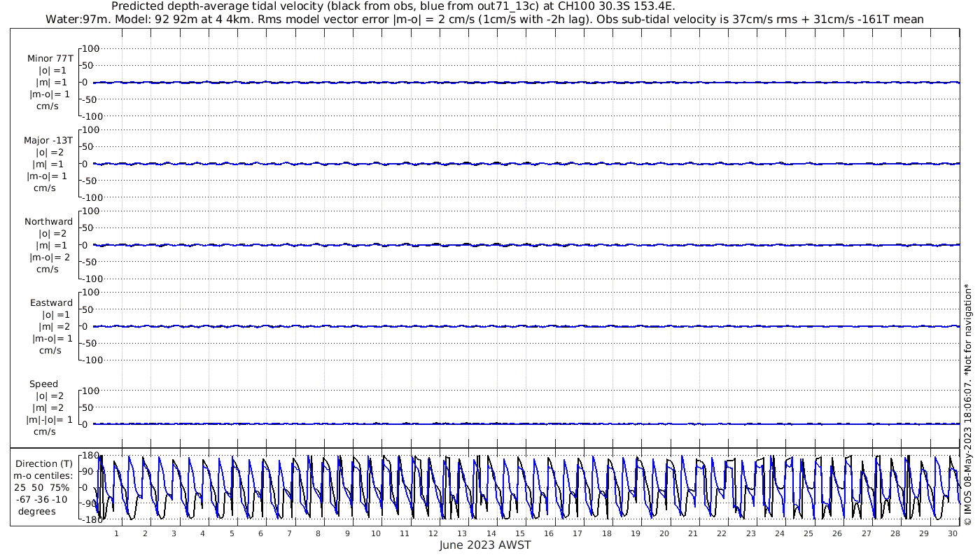Click 'cm/s' under the Northward label
980x560 pixels.
pyautogui.click(x=47, y=269)
